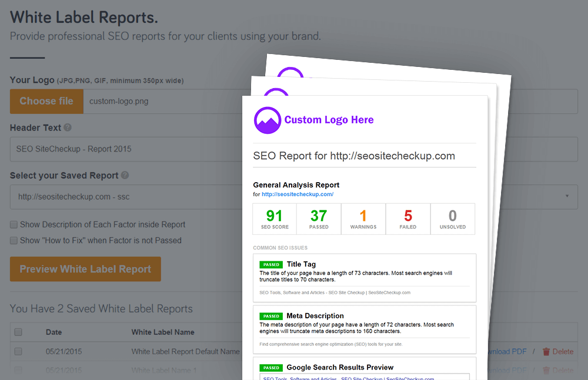Click the Select your Saved Report help icon

[x=125, y=175]
